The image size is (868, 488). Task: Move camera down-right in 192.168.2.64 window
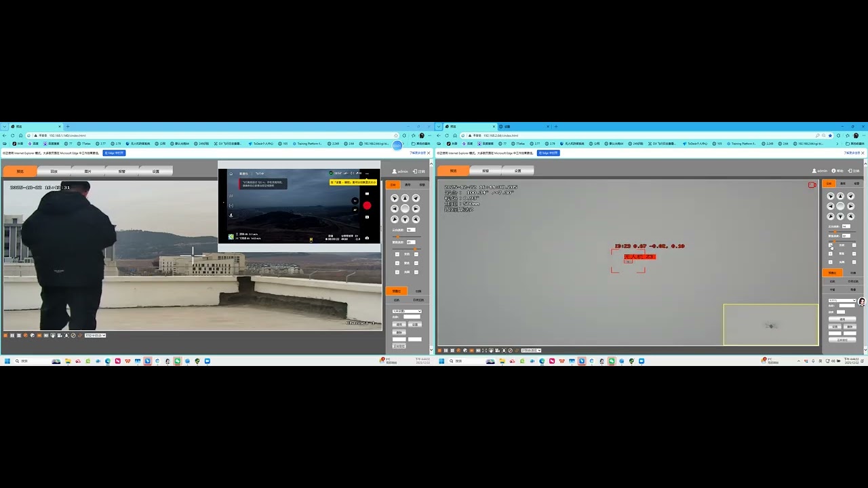tap(850, 216)
